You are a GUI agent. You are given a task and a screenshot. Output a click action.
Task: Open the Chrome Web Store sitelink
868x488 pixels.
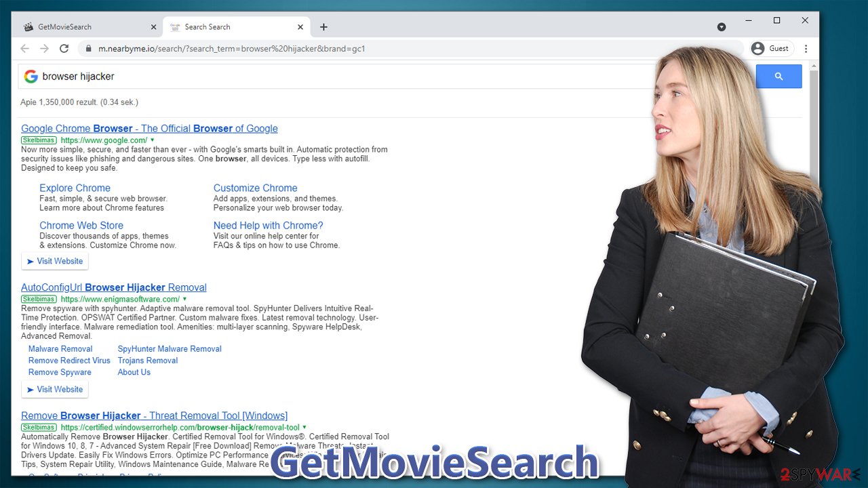click(81, 226)
